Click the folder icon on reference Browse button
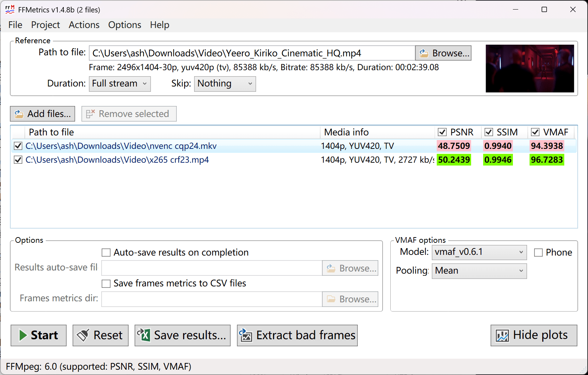Viewport: 588px width, 375px height. (424, 53)
